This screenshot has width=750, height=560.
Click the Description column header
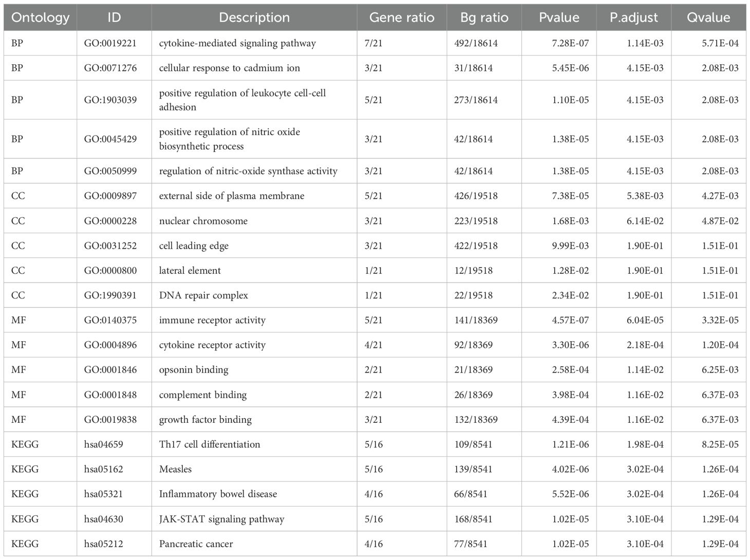point(254,17)
